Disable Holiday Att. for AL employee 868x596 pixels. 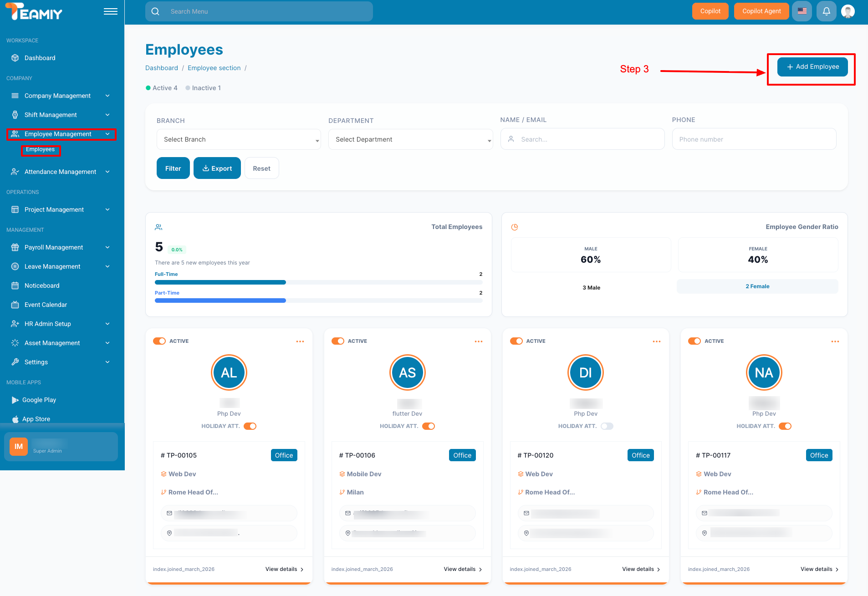(x=250, y=426)
